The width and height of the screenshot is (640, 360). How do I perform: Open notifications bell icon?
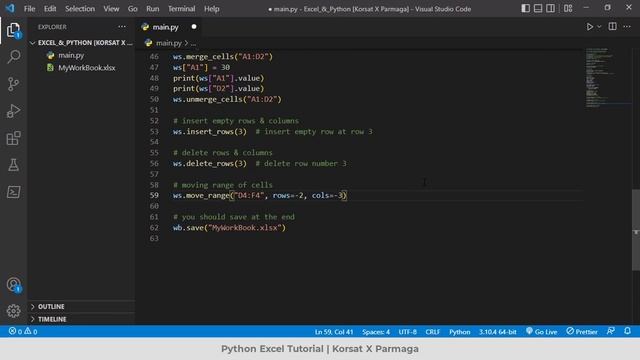tap(627, 331)
